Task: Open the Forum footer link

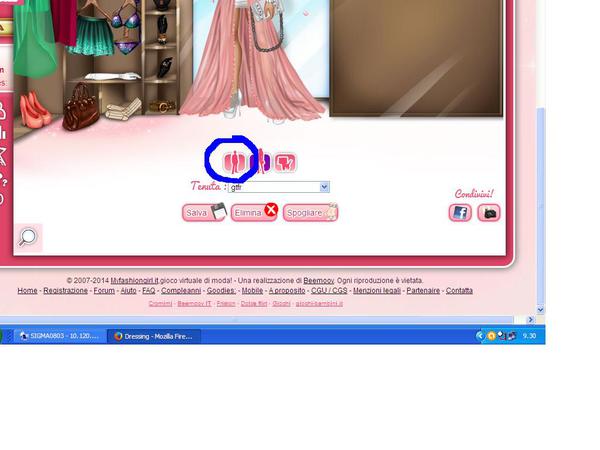Action: point(104,291)
